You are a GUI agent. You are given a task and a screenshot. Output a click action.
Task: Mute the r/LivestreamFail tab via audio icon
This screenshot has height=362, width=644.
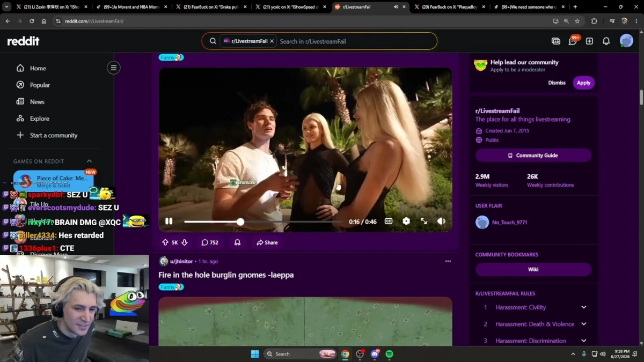(x=396, y=7)
